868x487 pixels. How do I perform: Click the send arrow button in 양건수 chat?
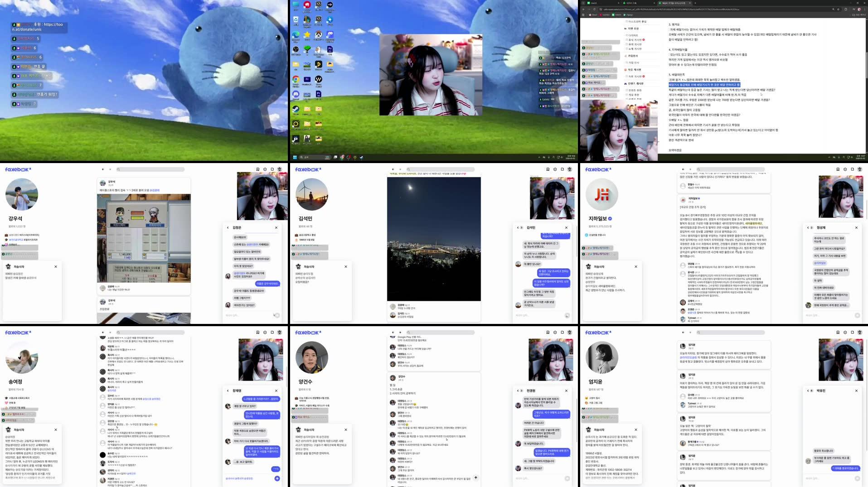click(x=476, y=478)
